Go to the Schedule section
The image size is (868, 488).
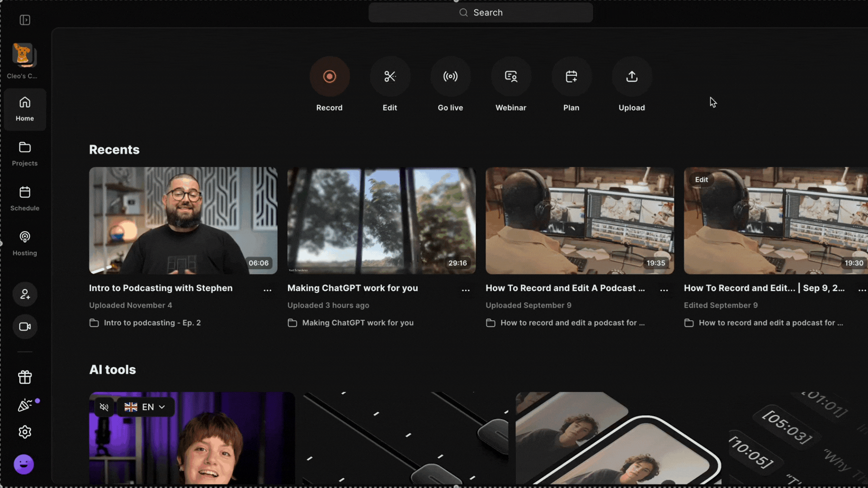click(x=25, y=198)
